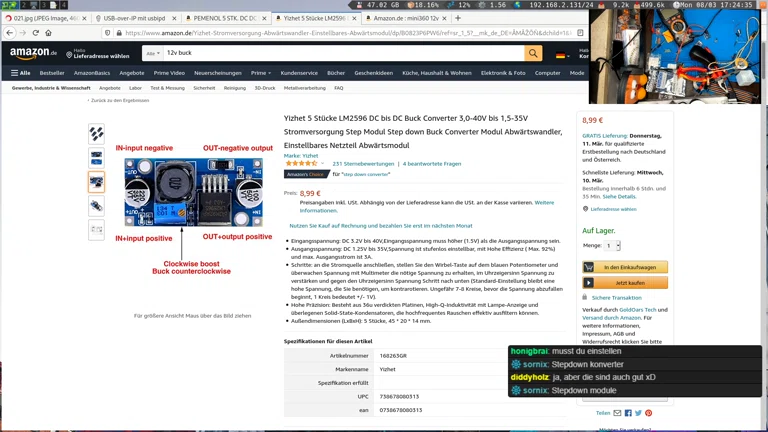
Task: Click the tracking protection shield icon
Action: (x=108, y=33)
